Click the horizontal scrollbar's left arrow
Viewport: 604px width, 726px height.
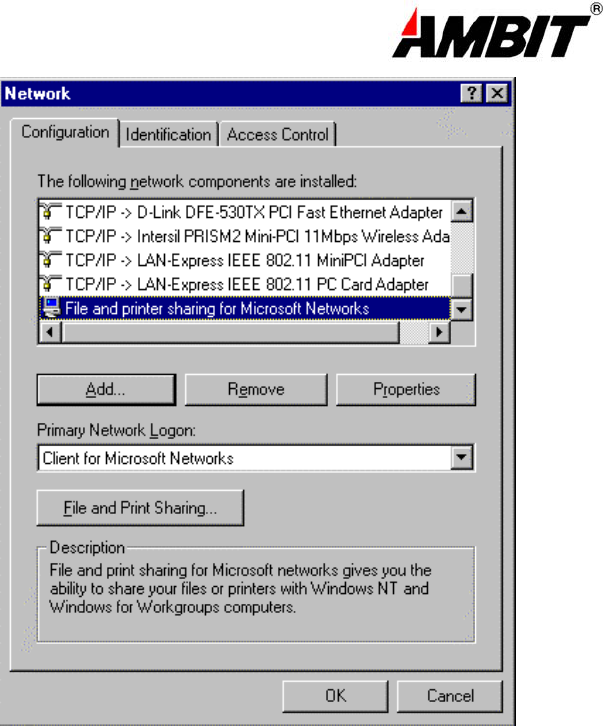coord(50,332)
